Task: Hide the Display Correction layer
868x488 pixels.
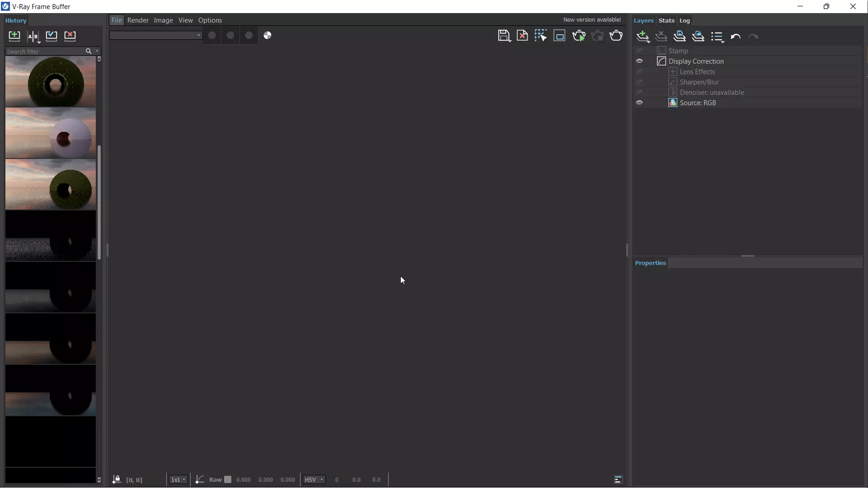Action: pyautogui.click(x=640, y=61)
